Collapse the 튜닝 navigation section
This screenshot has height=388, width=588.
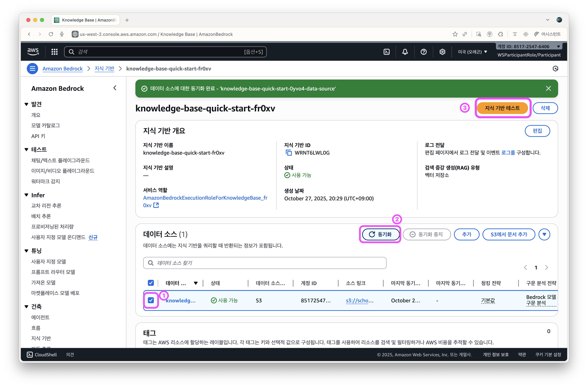tap(26, 251)
